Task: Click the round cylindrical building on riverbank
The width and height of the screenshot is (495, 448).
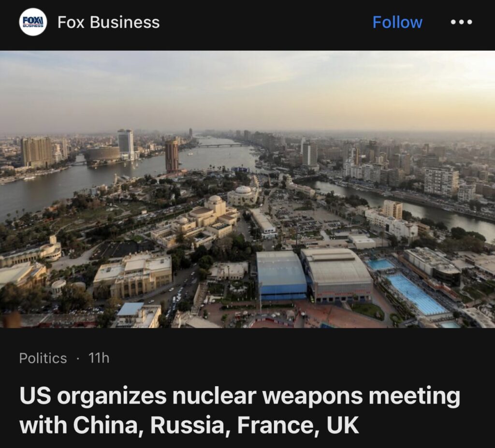Action: (102, 154)
